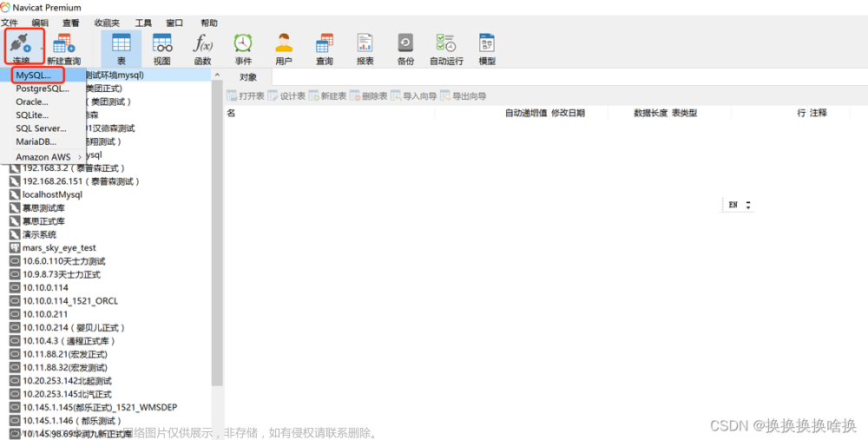Screen dimensions: 868x440
Task: Open the 查询 query toolbar icon
Action: point(325,48)
